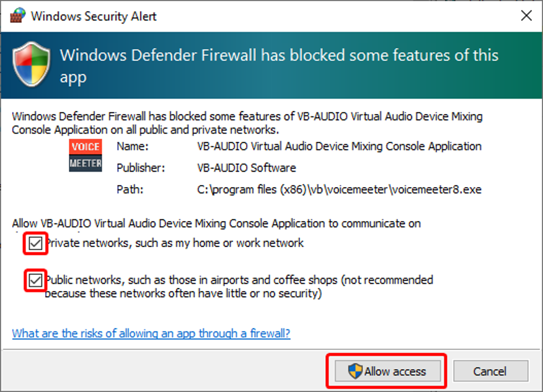
Task: Uncheck the Public networks checkbox
Action: click(35, 281)
